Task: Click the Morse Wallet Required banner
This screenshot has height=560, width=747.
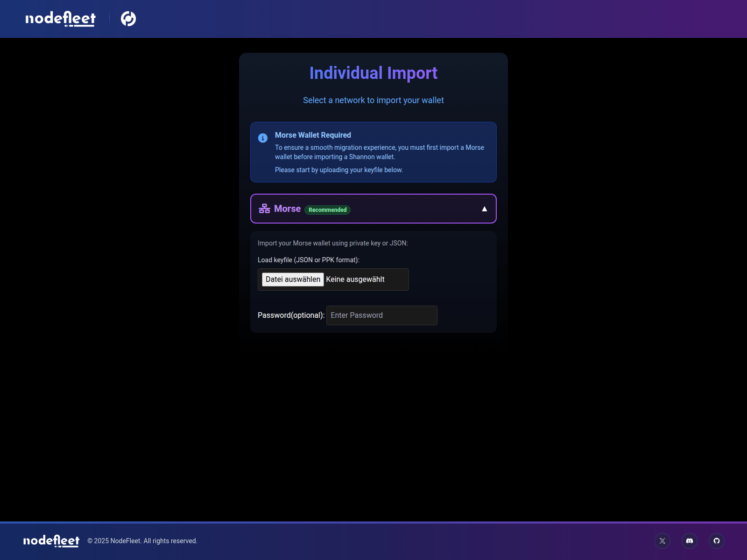Action: pos(373,152)
